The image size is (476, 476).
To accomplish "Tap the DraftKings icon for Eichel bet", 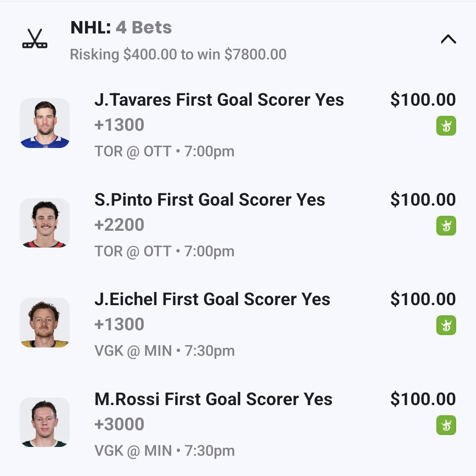I will pyautogui.click(x=446, y=325).
